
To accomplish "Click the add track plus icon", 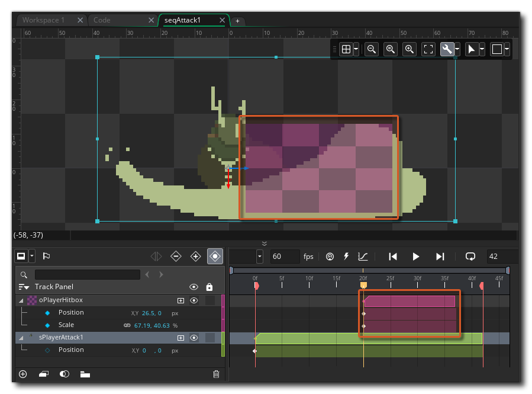I will (x=23, y=374).
